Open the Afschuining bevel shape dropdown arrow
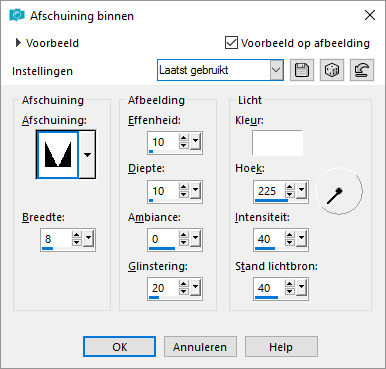Image resolution: width=386 pixels, height=369 pixels. (87, 154)
